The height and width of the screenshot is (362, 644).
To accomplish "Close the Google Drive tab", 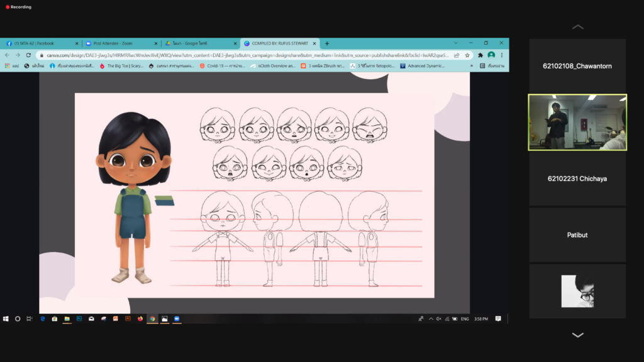I will 235,43.
